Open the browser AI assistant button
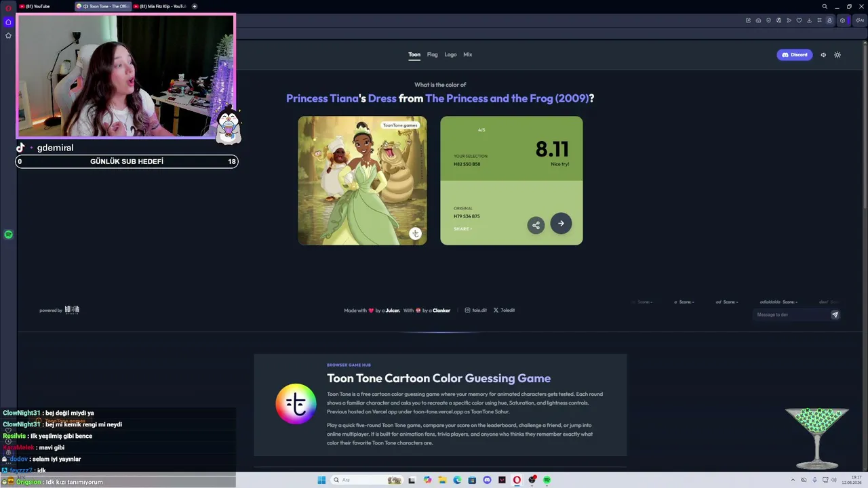The width and height of the screenshot is (868, 488). click(x=859, y=20)
